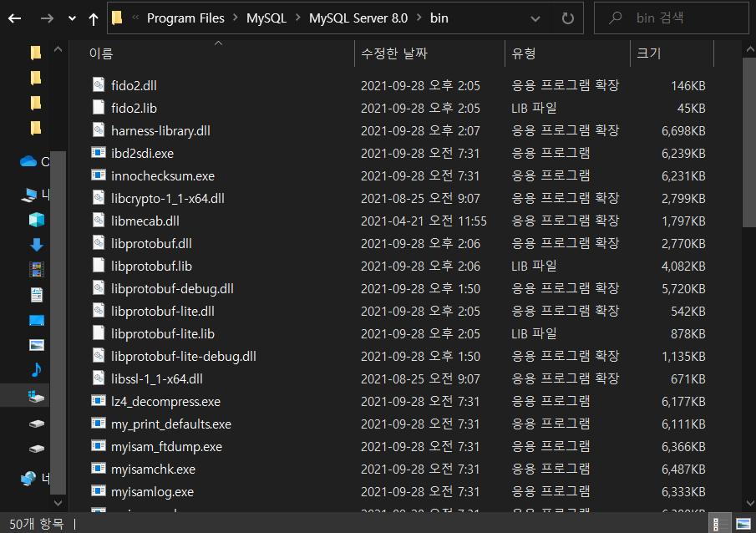The width and height of the screenshot is (756, 533).
Task: Click the bin breadcrumb segment
Action: point(439,18)
